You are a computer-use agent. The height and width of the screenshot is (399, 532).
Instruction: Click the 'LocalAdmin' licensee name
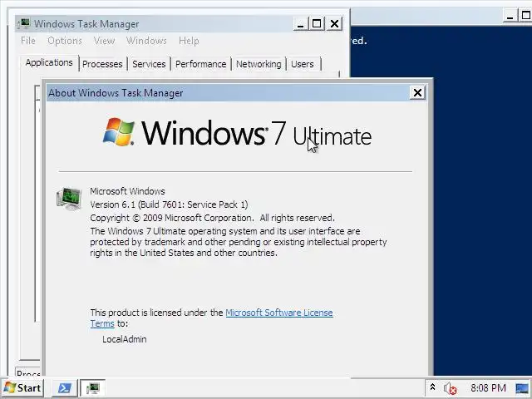[125, 339]
